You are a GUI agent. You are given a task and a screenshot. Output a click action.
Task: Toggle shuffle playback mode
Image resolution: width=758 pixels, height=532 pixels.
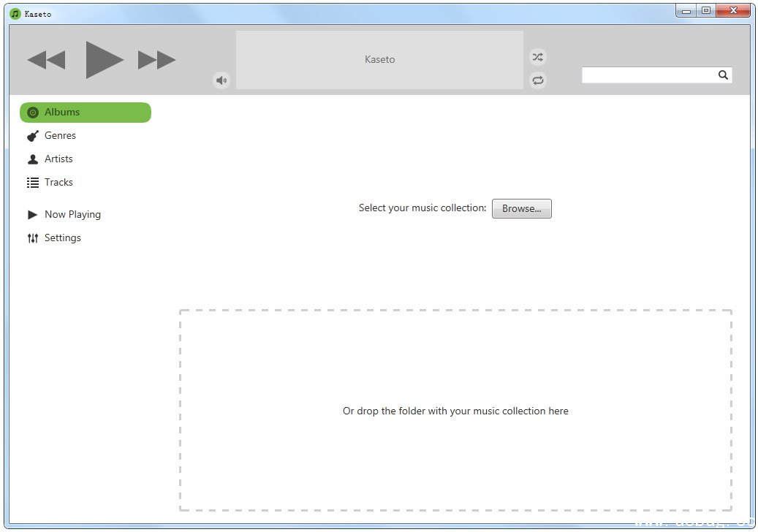538,57
